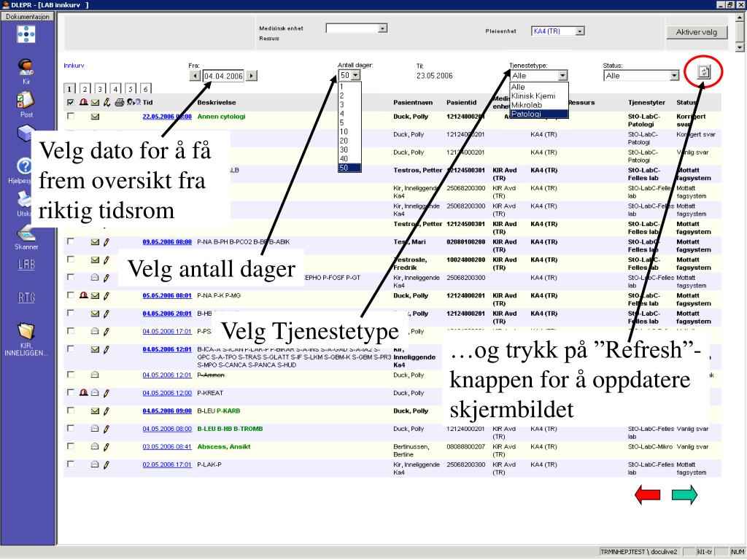Open the LAB module icon
Viewport: 747px width, 560px height.
point(26,264)
